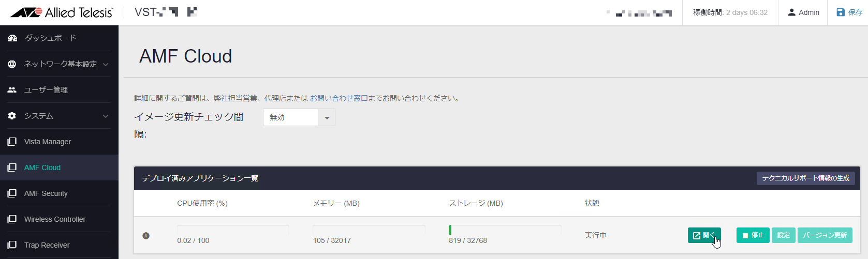Expand ネットワーク基本設定 chevron

click(106, 65)
